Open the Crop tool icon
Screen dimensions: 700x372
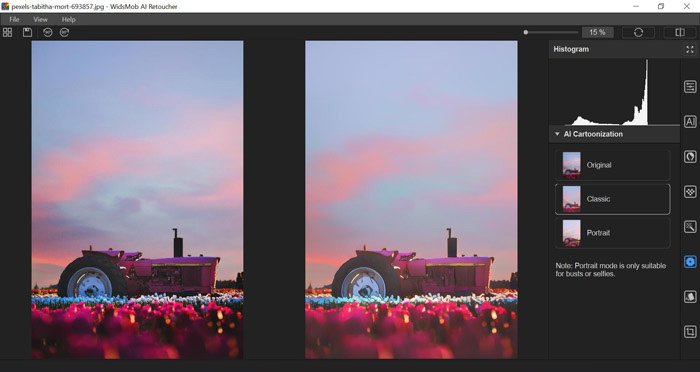690,332
